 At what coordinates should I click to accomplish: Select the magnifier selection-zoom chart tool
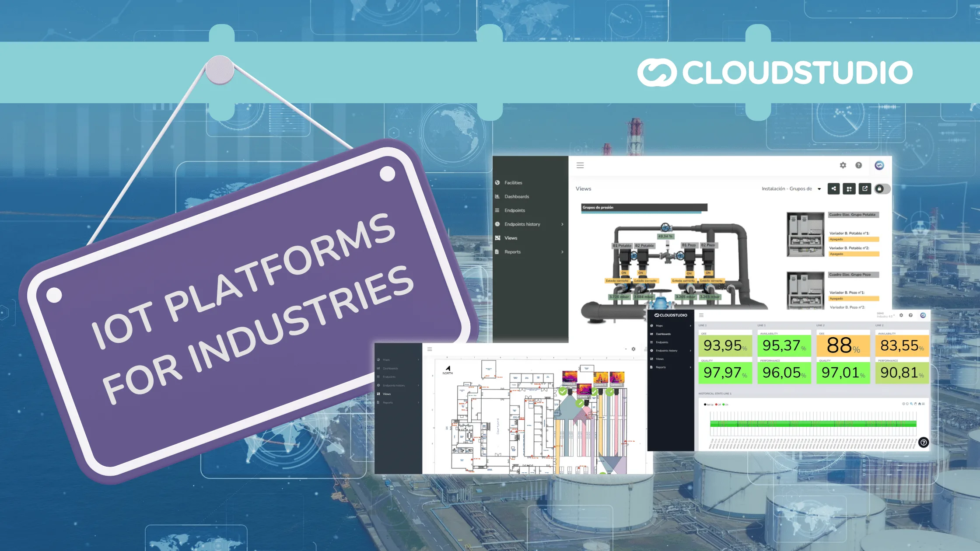click(911, 404)
